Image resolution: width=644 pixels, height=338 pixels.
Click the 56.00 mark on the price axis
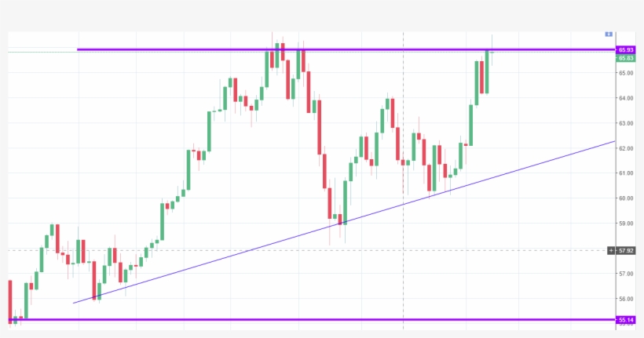(626, 299)
